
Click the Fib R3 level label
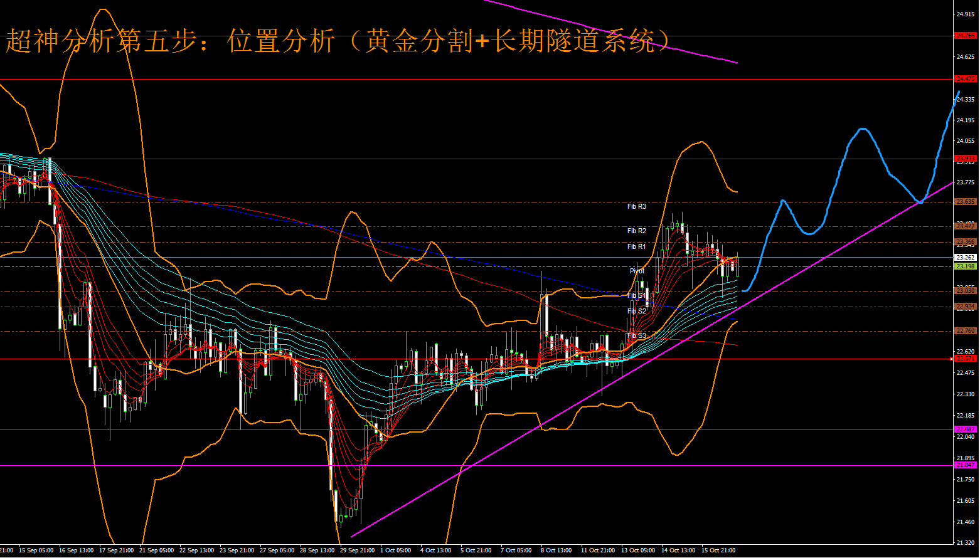(x=636, y=206)
